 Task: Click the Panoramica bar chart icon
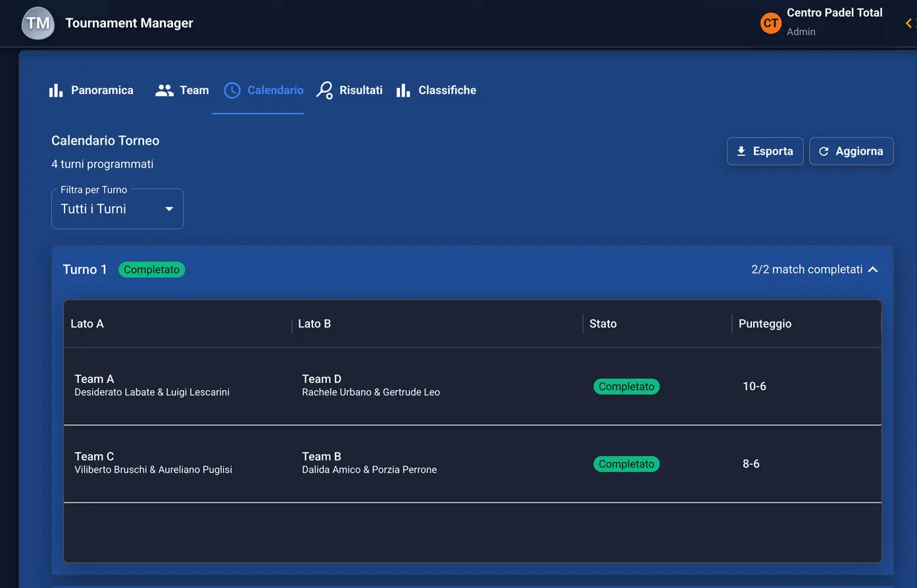56,90
